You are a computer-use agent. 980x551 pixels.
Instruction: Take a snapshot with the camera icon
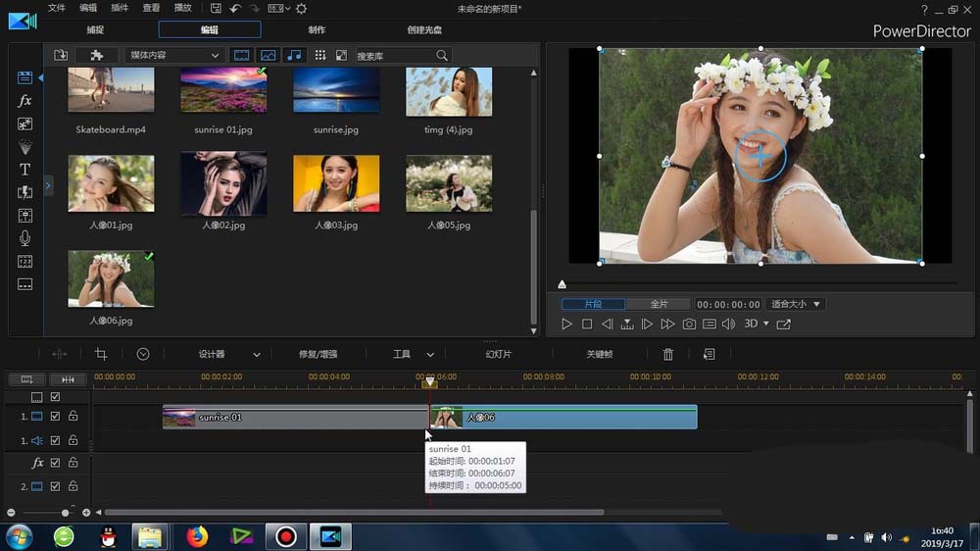pos(689,324)
